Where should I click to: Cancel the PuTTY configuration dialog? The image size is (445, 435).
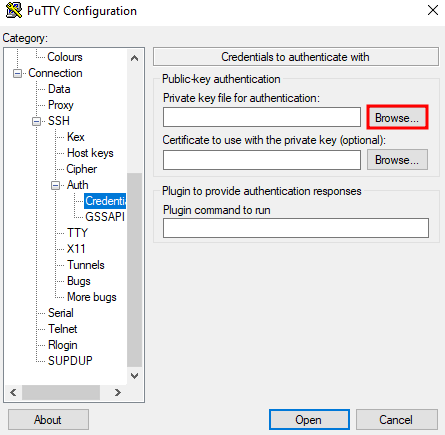pyautogui.click(x=397, y=420)
